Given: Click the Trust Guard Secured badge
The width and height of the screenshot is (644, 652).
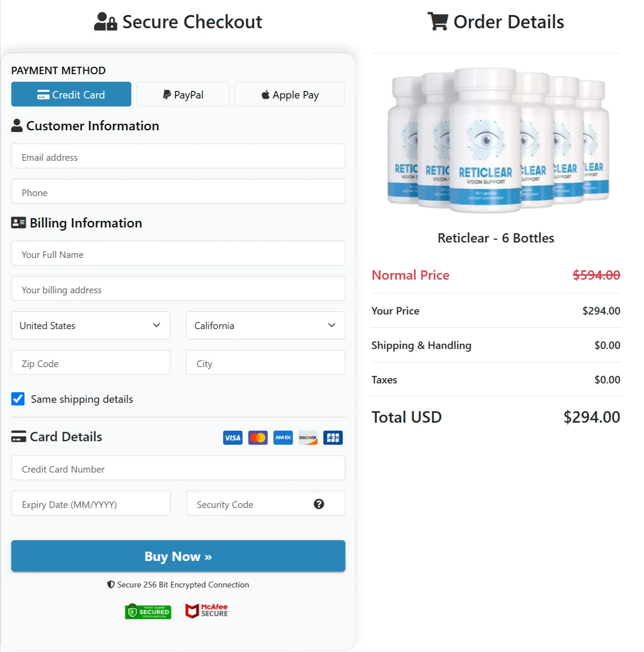Looking at the screenshot, I should coord(148,612).
